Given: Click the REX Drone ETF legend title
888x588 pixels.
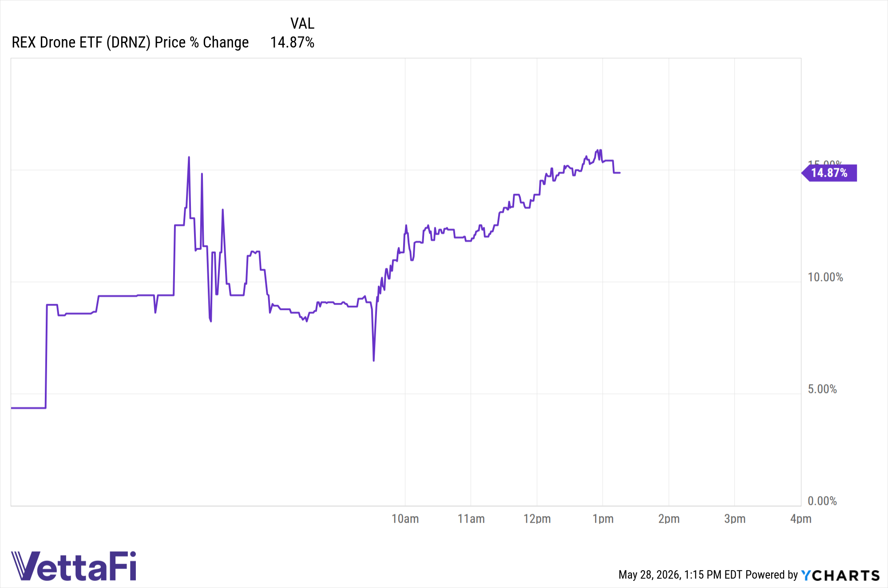Looking at the screenshot, I should point(130,42).
